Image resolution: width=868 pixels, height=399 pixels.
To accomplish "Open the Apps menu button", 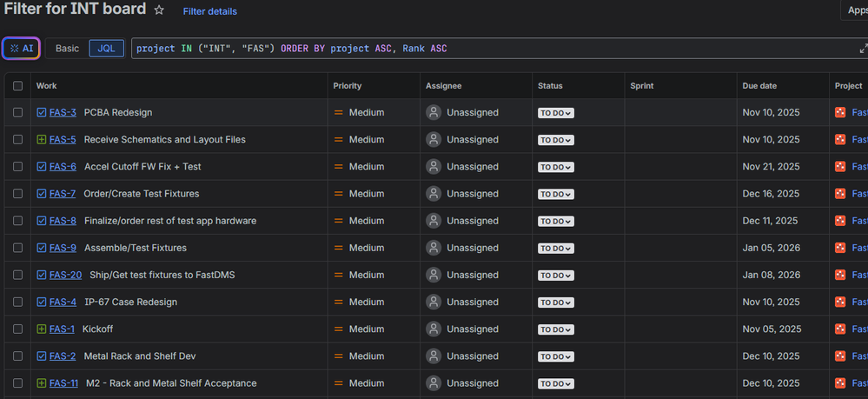I will coord(855,10).
